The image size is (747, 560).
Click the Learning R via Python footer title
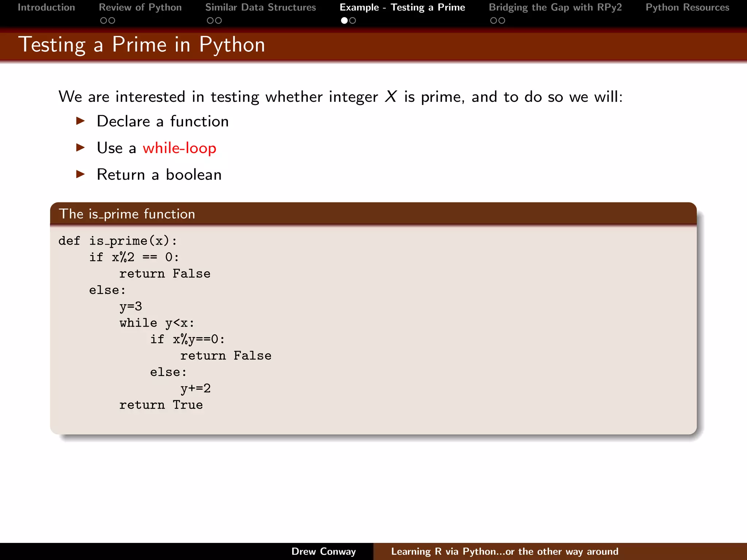tap(504, 551)
